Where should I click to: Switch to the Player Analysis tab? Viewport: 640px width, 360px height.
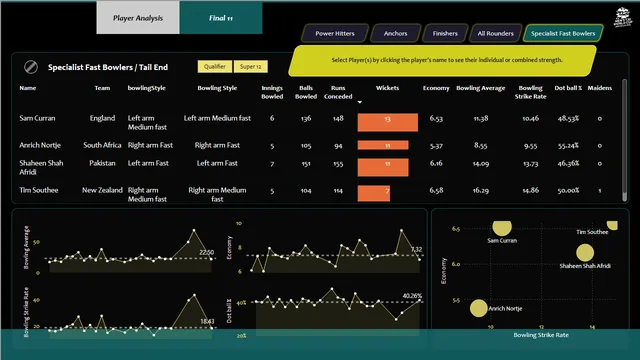tap(138, 18)
